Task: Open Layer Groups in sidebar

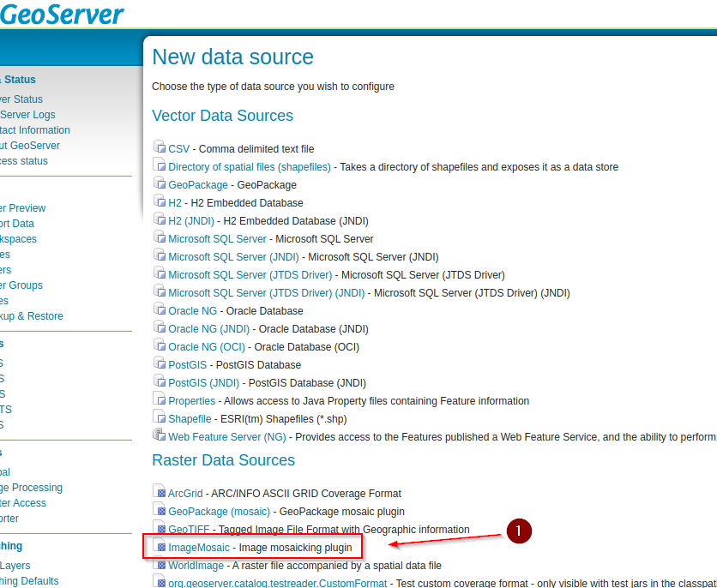Action: click(x=21, y=285)
